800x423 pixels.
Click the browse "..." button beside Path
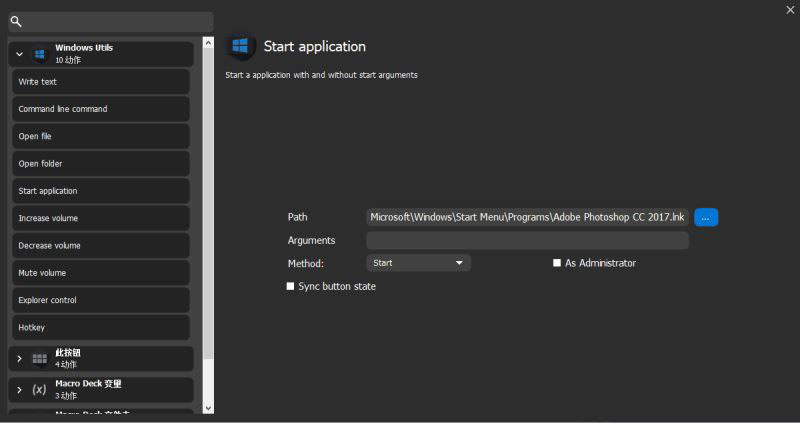(x=706, y=217)
